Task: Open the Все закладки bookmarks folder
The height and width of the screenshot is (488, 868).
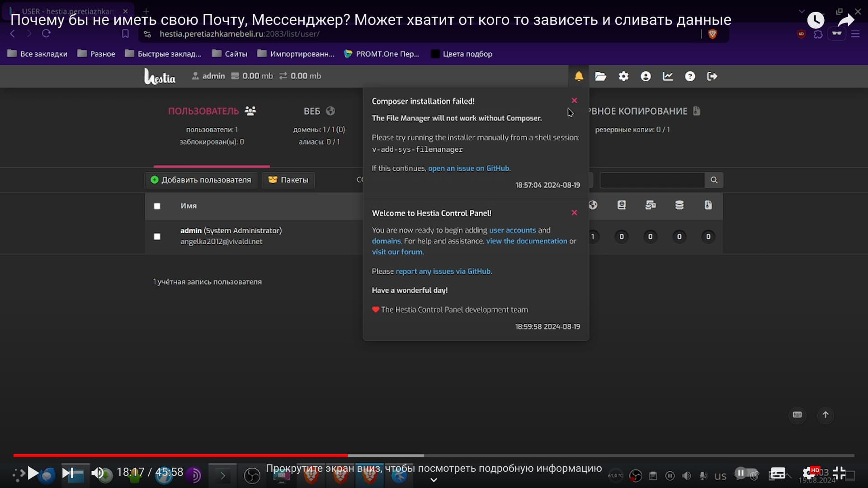Action: [38, 54]
